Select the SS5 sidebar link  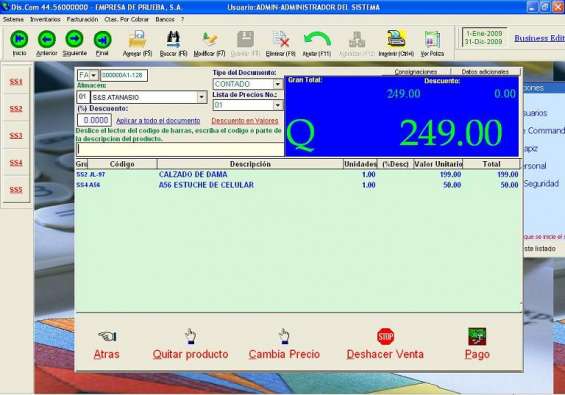(x=16, y=190)
